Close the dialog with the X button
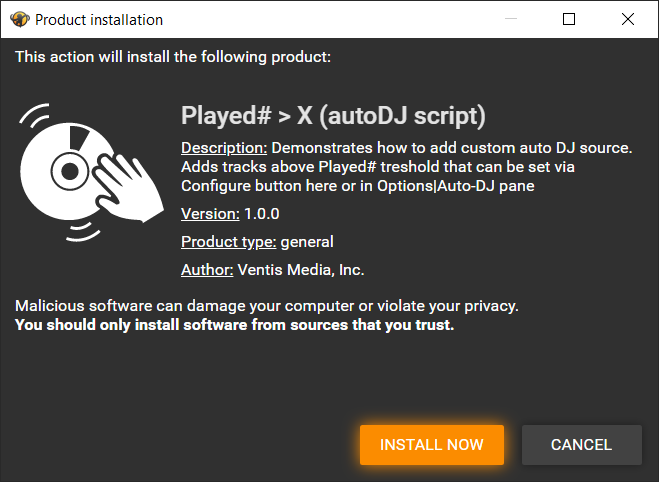659x482 pixels. [x=627, y=19]
